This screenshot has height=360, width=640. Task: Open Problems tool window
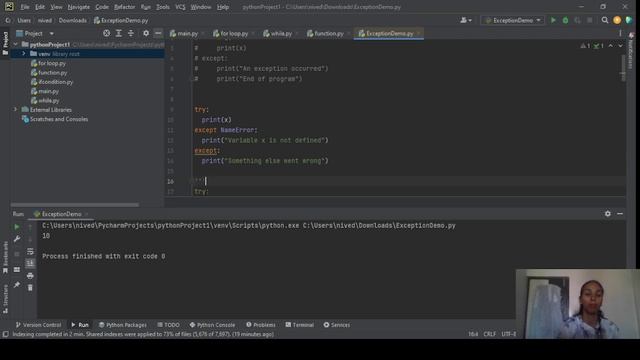(x=261, y=325)
